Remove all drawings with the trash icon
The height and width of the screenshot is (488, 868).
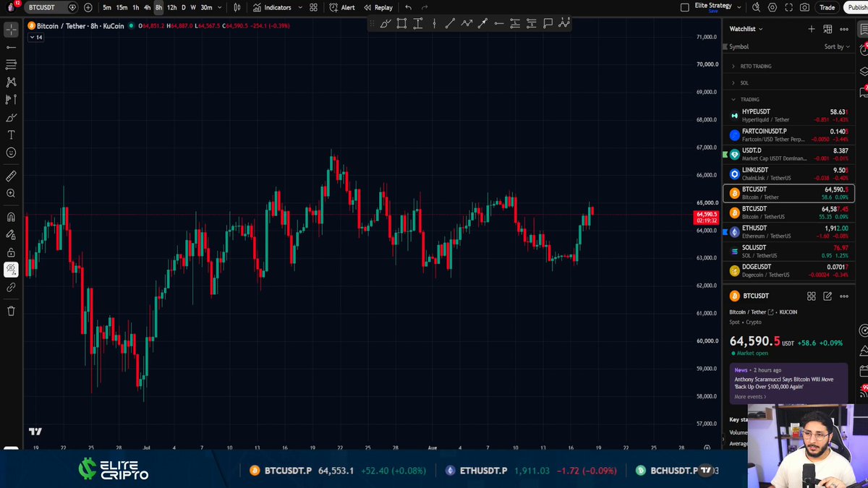coord(11,311)
